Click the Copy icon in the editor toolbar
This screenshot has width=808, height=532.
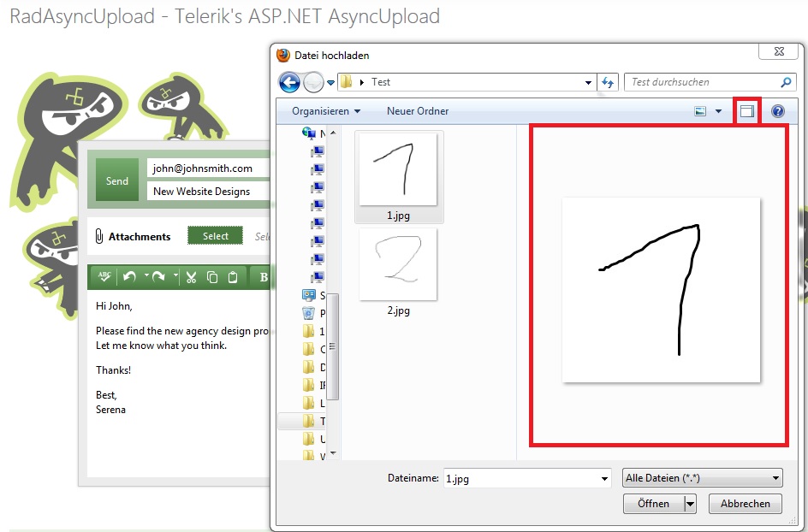coord(211,277)
